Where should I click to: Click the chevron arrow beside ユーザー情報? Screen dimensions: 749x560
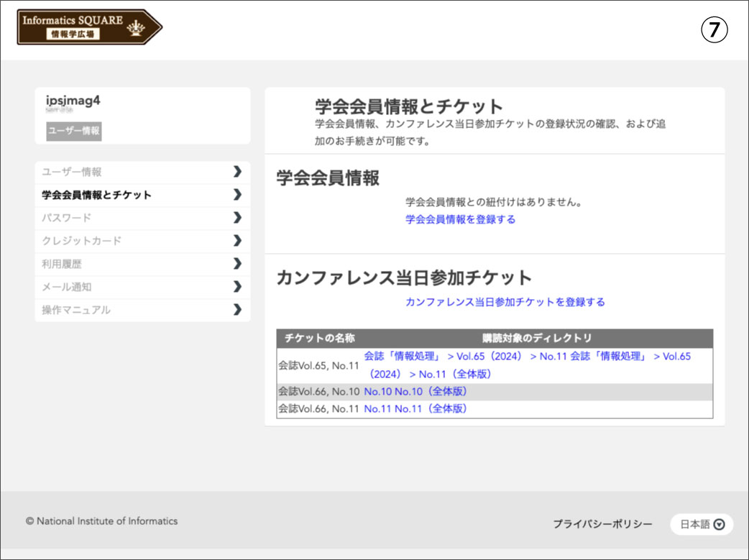237,172
